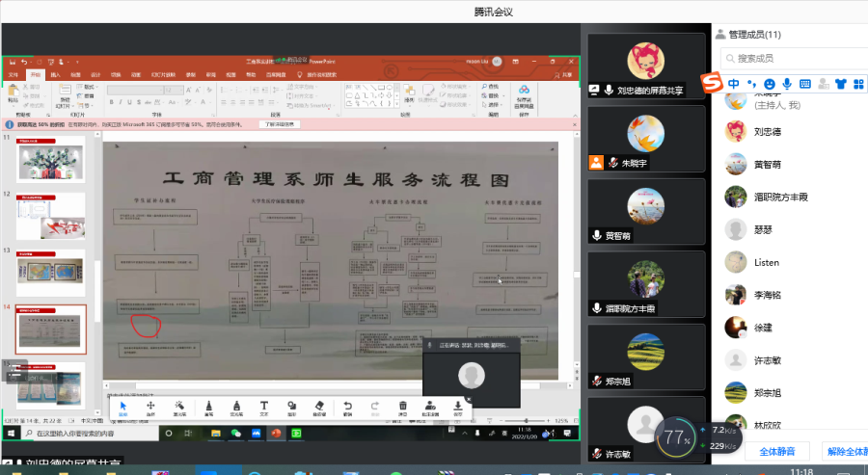
Task: Click the trash clear-annotations icon
Action: [402, 409]
